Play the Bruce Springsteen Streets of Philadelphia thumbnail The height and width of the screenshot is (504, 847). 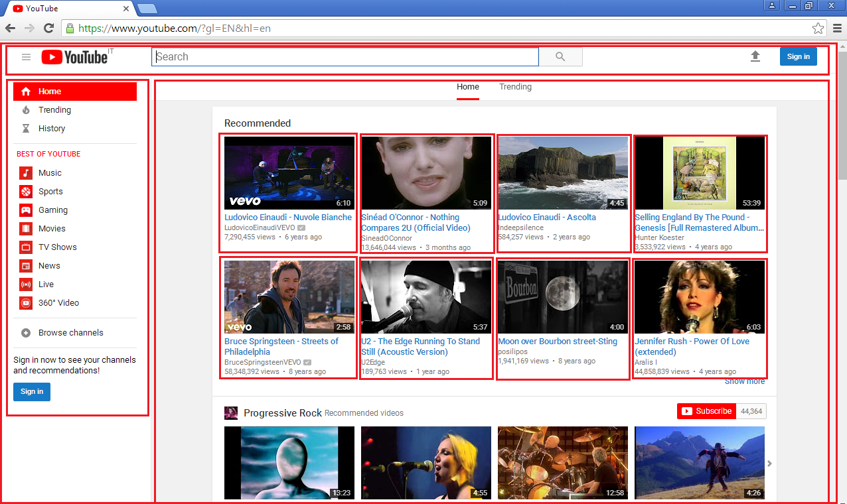click(x=289, y=297)
